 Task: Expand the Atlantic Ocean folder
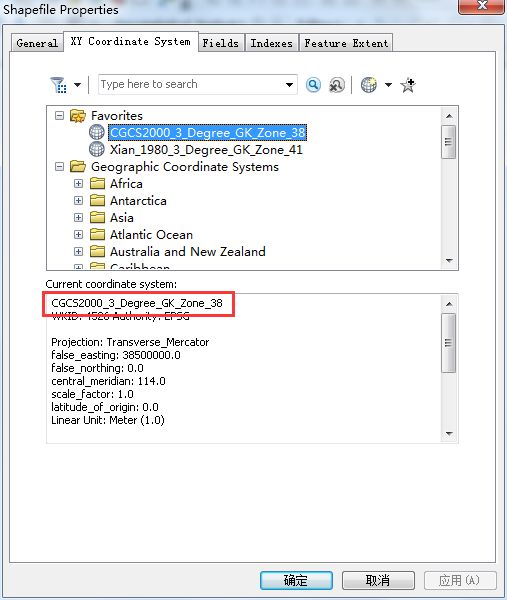pos(78,234)
